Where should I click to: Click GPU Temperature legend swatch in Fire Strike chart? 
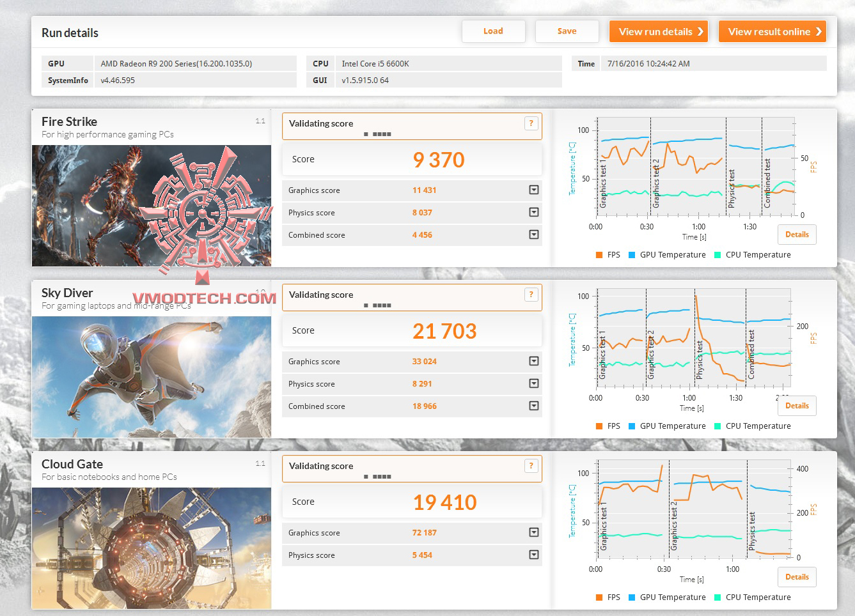coord(632,255)
